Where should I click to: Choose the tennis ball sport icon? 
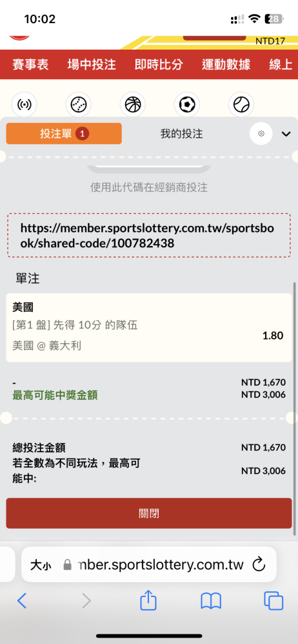pyautogui.click(x=241, y=105)
